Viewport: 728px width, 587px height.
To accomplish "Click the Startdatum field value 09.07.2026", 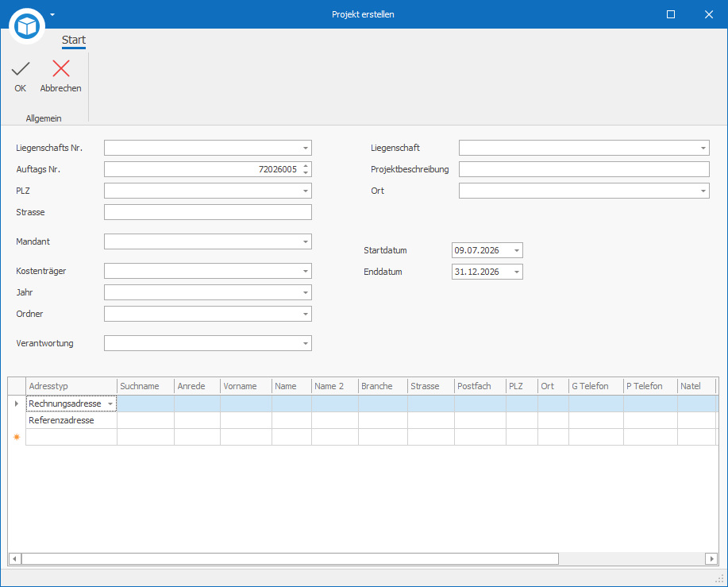I will point(477,250).
